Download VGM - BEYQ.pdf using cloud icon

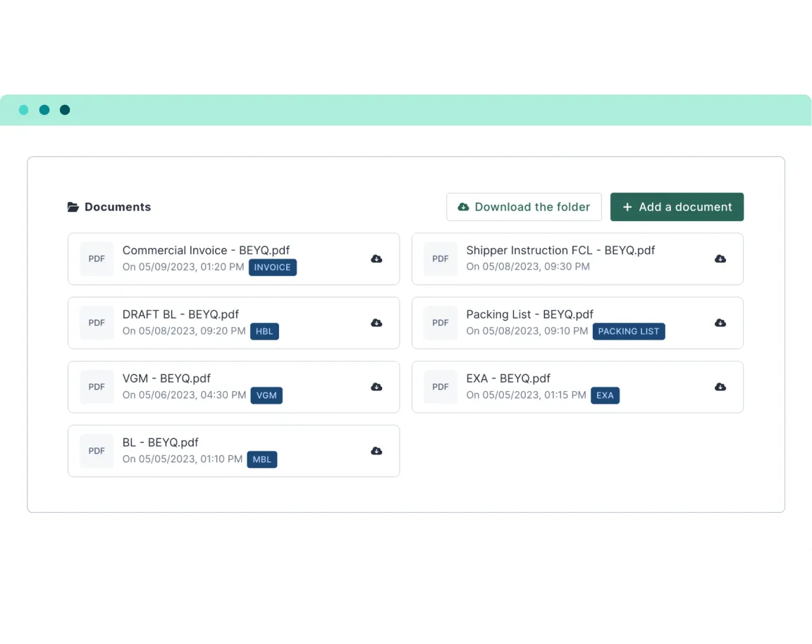pos(376,388)
